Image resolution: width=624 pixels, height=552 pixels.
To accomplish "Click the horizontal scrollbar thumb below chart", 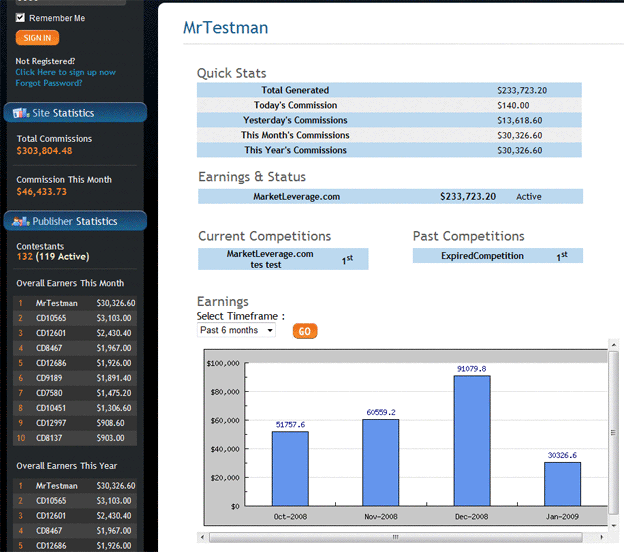I will pyautogui.click(x=396, y=537).
